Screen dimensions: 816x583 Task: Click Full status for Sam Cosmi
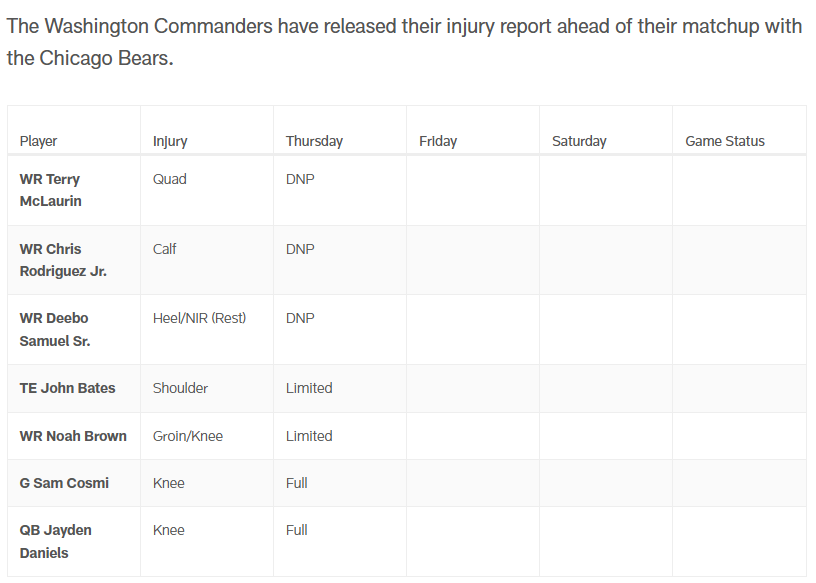click(x=297, y=483)
